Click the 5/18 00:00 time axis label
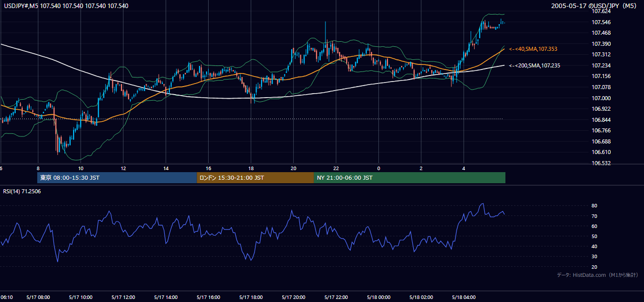The image size is (644, 302). click(x=379, y=297)
